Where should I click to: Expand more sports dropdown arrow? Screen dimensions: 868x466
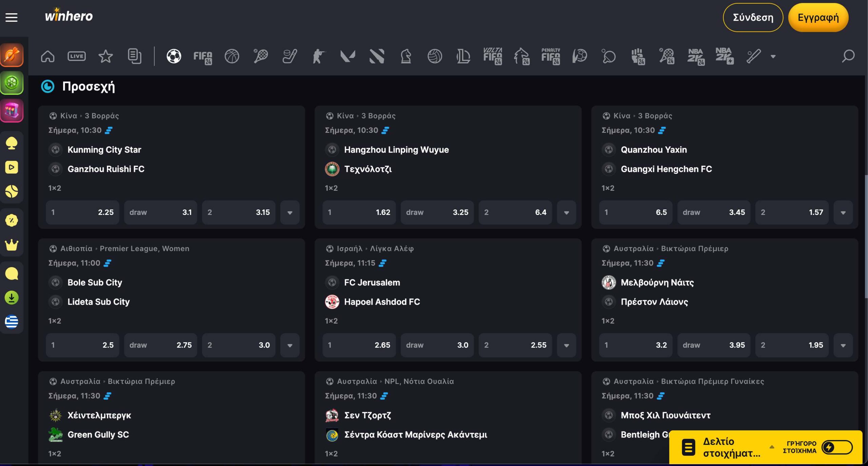tap(773, 57)
